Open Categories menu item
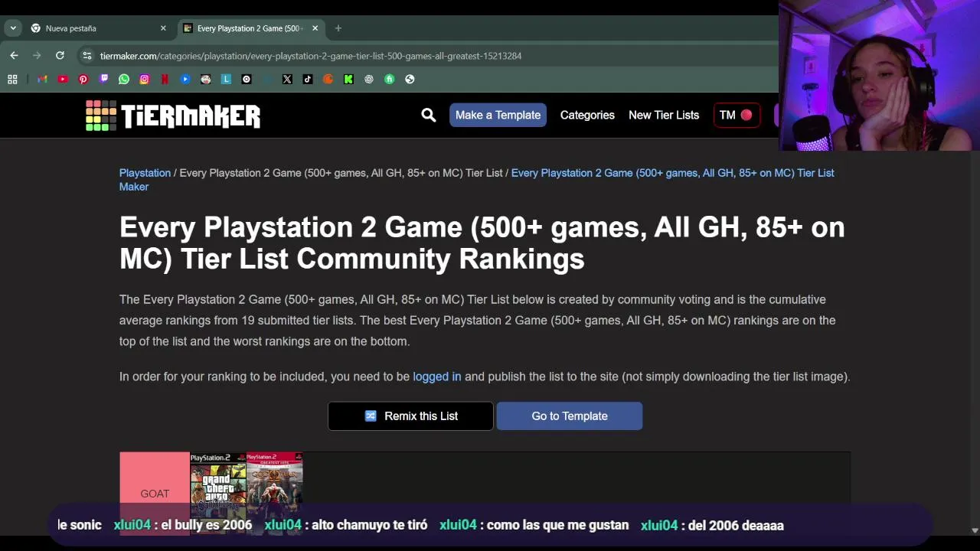The image size is (980, 551). tap(587, 115)
